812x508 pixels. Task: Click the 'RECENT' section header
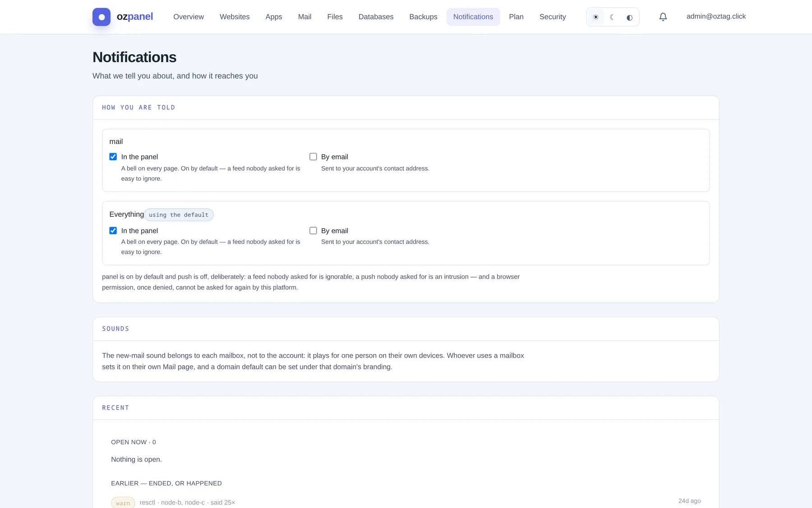click(115, 408)
